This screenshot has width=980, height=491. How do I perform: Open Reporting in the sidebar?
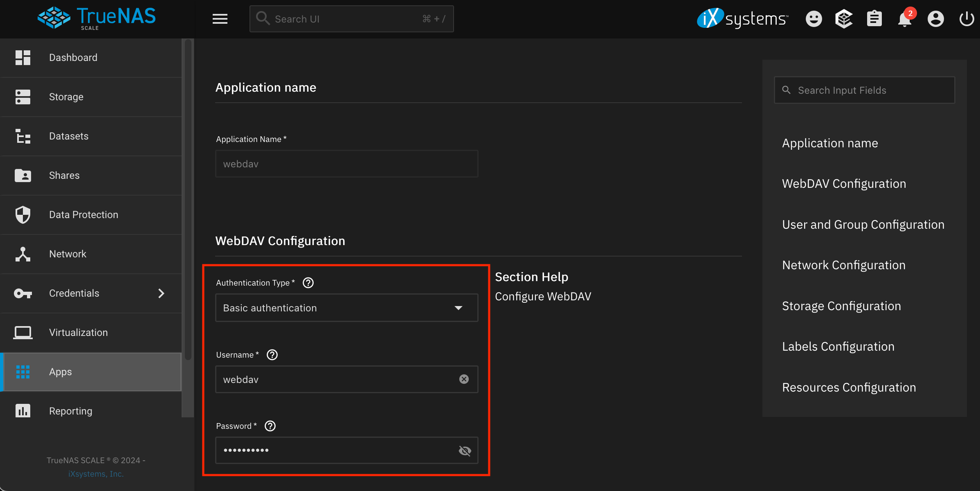(91, 411)
